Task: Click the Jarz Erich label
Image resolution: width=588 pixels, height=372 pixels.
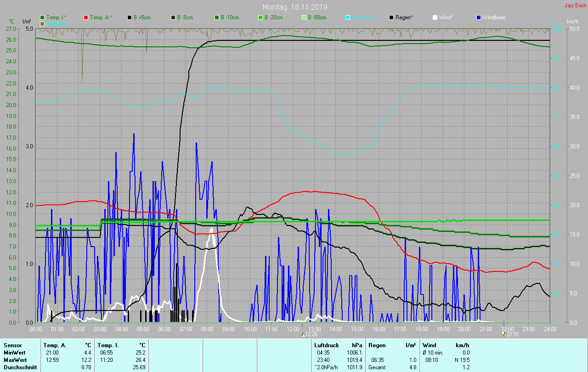Action: 576,6
